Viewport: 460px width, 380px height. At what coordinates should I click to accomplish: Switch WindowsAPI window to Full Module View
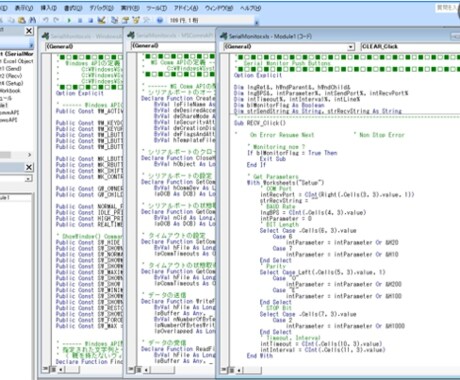(x=53, y=369)
